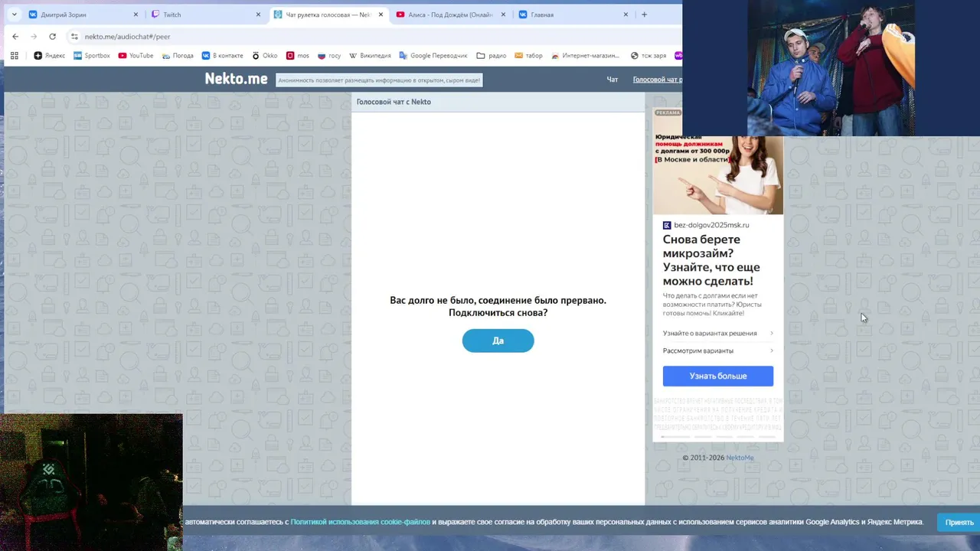The height and width of the screenshot is (551, 980).
Task: Open the apps grid in bookmarks bar
Action: 14,55
